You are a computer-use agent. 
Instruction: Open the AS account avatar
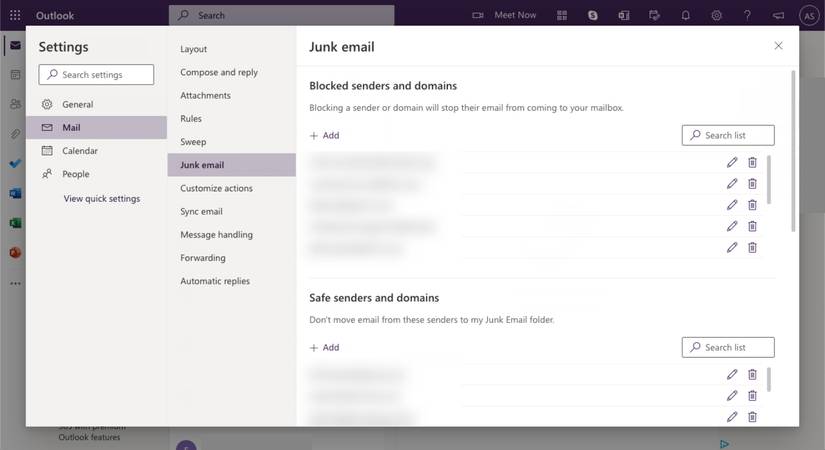(809, 16)
